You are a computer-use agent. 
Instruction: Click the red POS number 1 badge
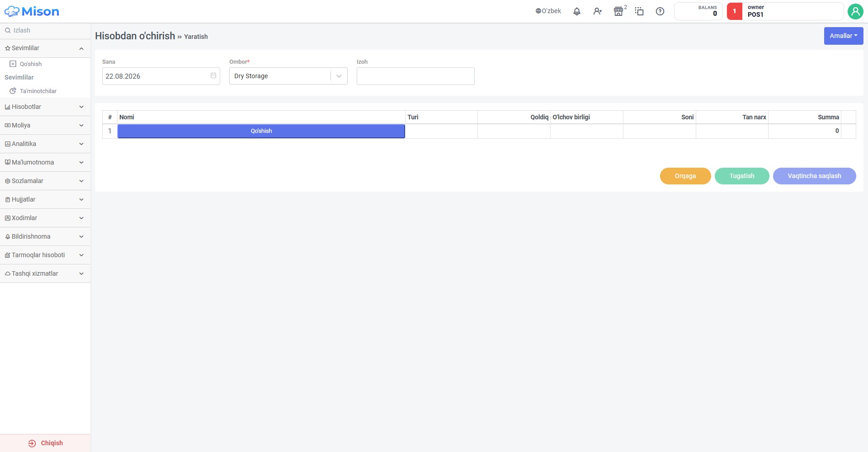pos(735,11)
